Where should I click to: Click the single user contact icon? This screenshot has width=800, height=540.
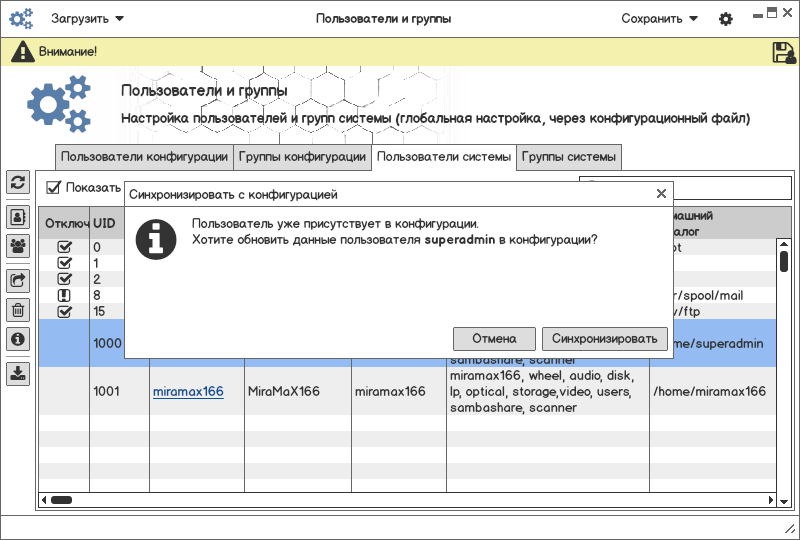(18, 216)
